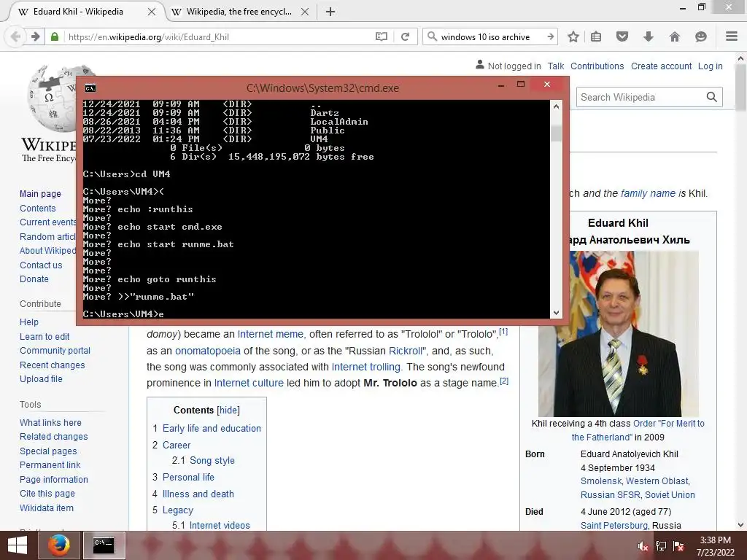
Task: Click the family name link
Action: click(648, 193)
